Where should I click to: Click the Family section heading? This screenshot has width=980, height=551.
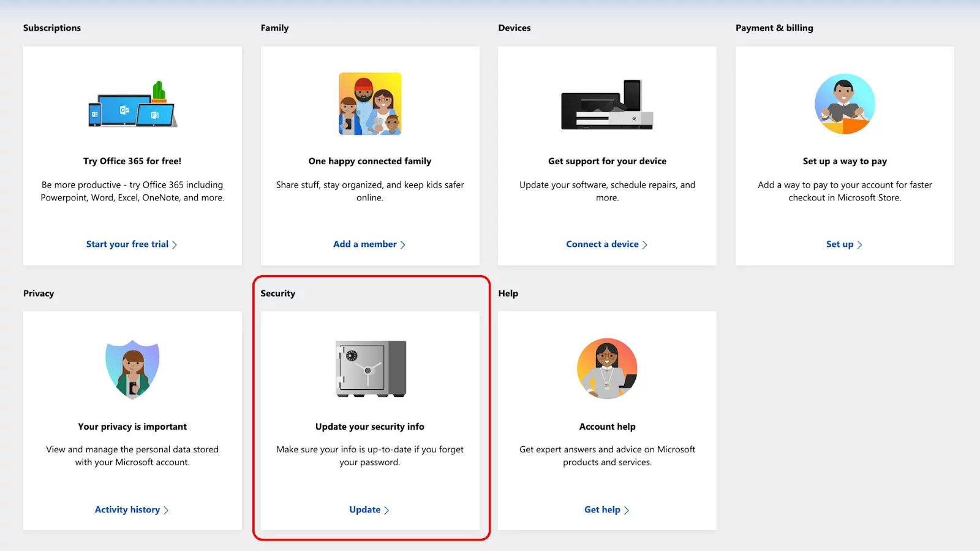(274, 28)
